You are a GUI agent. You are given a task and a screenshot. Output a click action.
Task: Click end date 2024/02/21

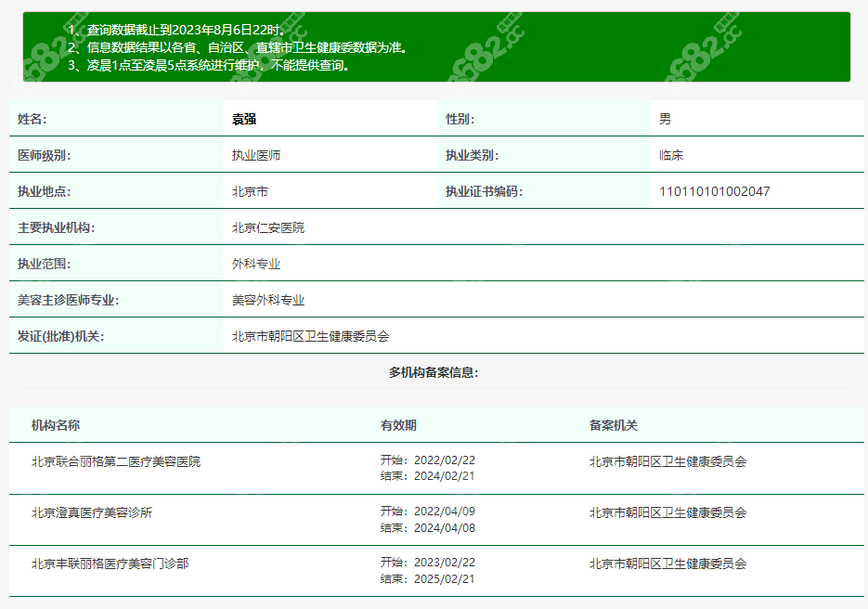click(445, 476)
